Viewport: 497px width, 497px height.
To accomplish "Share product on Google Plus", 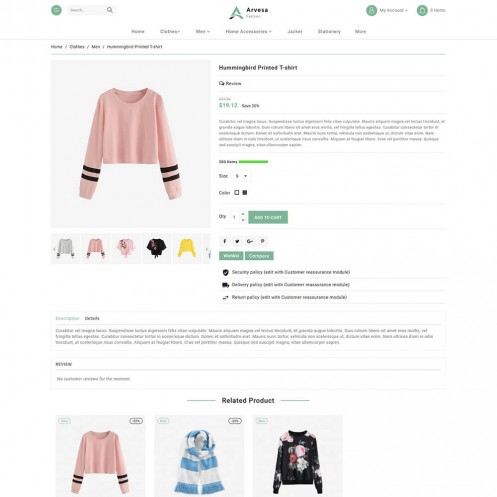I will pos(250,241).
